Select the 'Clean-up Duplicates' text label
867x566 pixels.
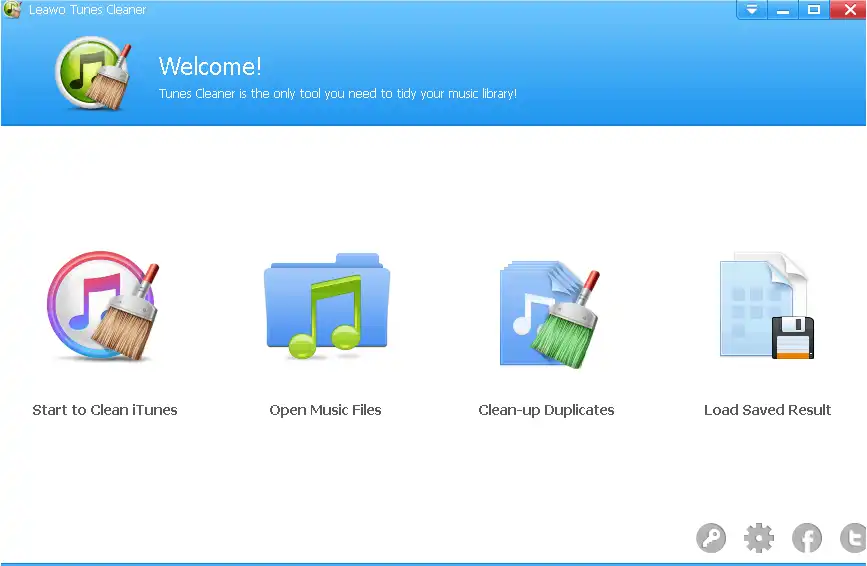tap(546, 410)
